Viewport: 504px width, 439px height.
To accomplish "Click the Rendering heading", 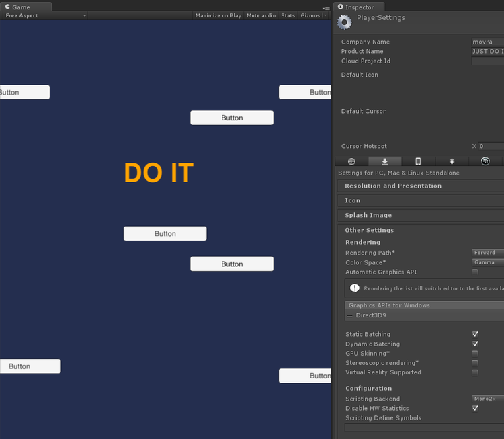I will click(x=363, y=243).
